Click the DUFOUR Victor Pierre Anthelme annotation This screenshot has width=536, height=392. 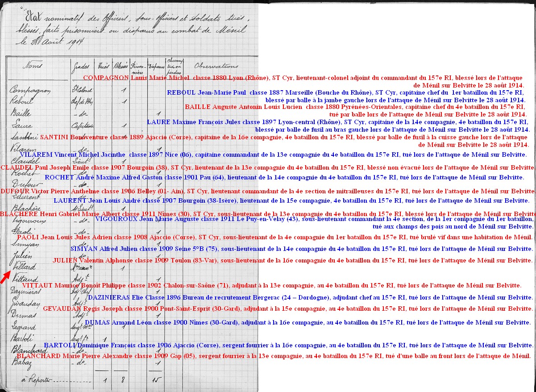click(268, 191)
